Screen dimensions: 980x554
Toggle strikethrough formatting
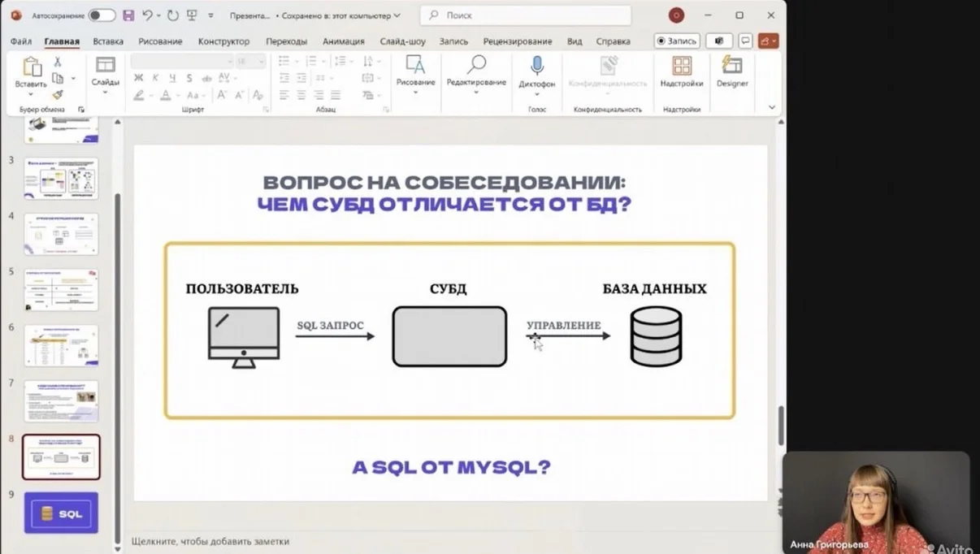[x=206, y=78]
